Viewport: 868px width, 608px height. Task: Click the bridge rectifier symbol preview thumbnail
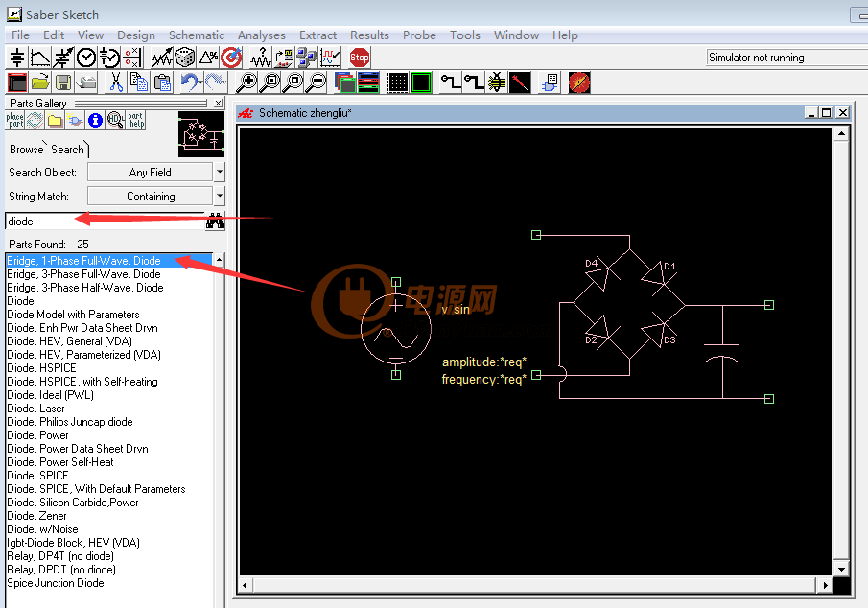coord(201,134)
